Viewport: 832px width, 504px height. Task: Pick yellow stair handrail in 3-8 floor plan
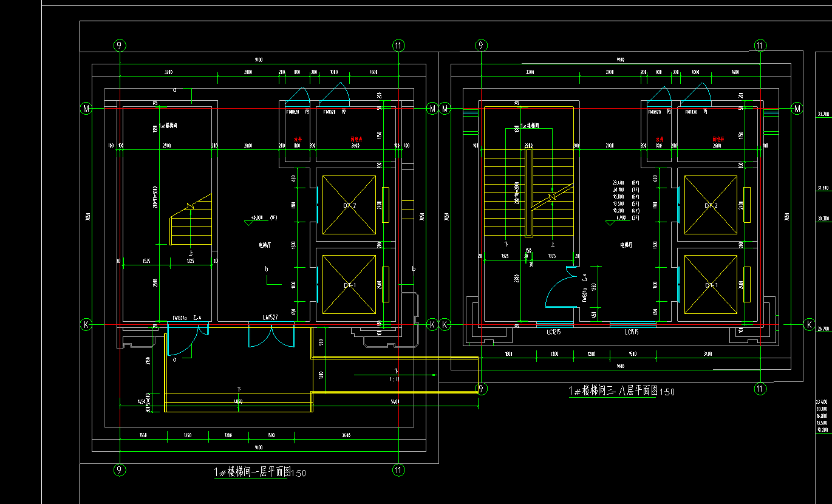point(529,193)
